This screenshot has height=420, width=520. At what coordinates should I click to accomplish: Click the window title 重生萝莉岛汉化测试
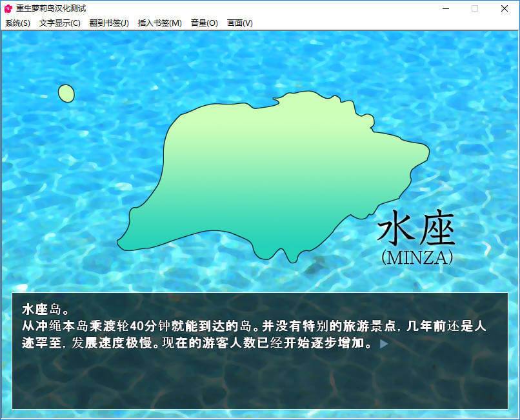coord(51,8)
